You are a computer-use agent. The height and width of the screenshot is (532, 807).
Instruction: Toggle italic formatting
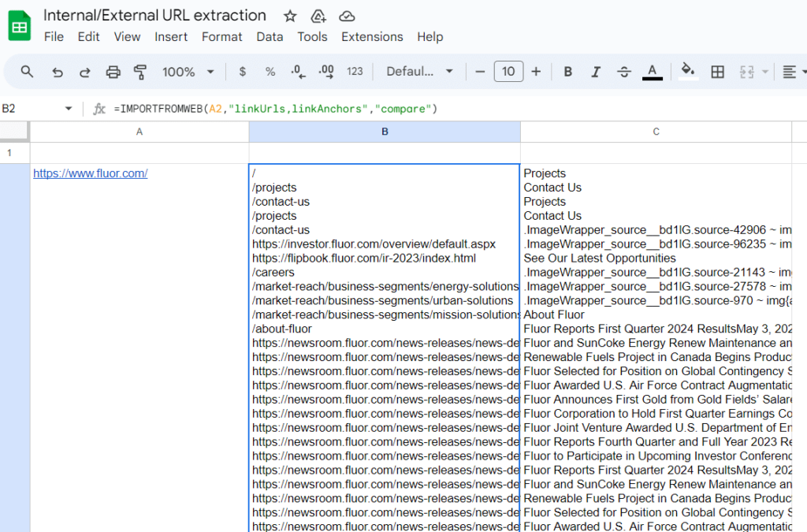(x=596, y=72)
